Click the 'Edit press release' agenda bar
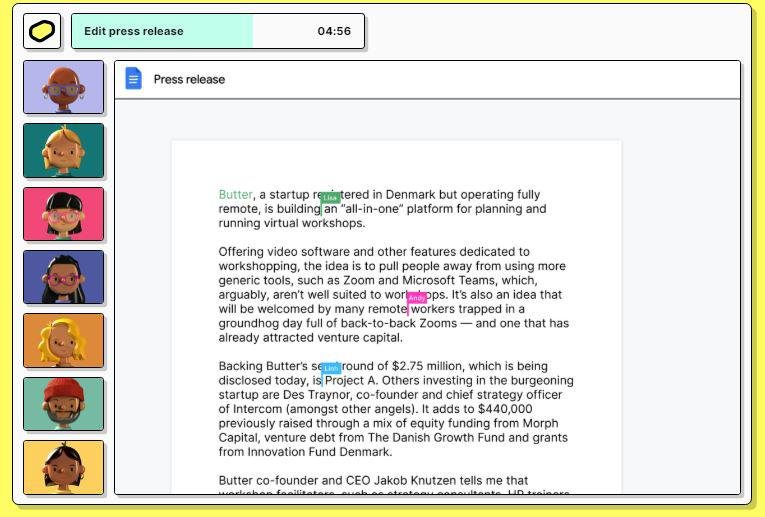 click(x=218, y=31)
